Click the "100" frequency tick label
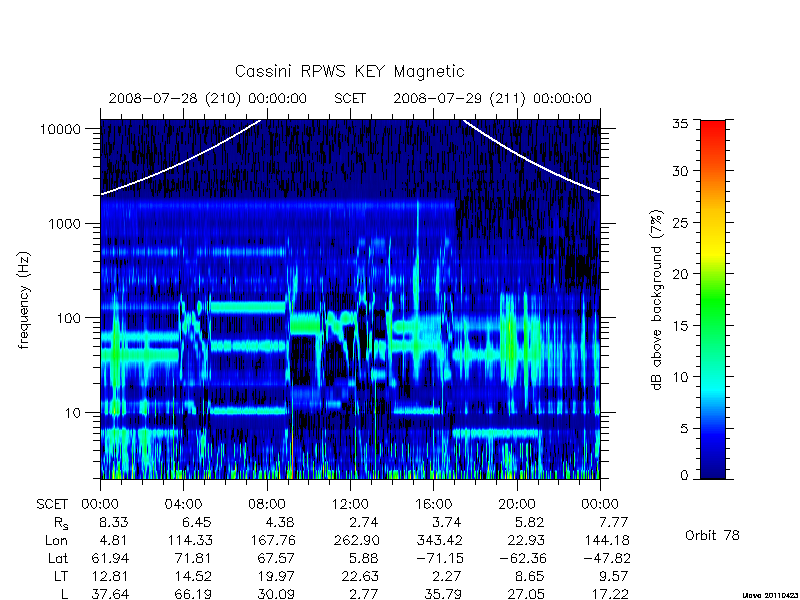This screenshot has width=800, height=600. point(68,318)
